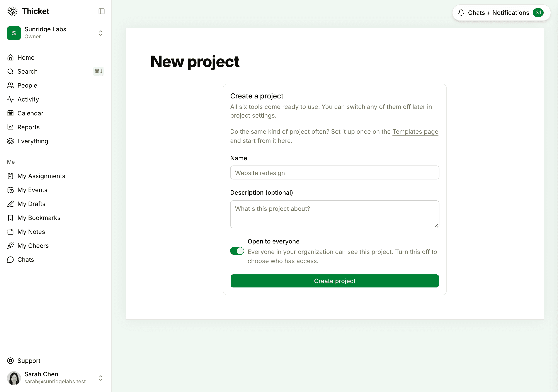Select My Drafts in sidebar
Image resolution: width=558 pixels, height=392 pixels.
56,204
